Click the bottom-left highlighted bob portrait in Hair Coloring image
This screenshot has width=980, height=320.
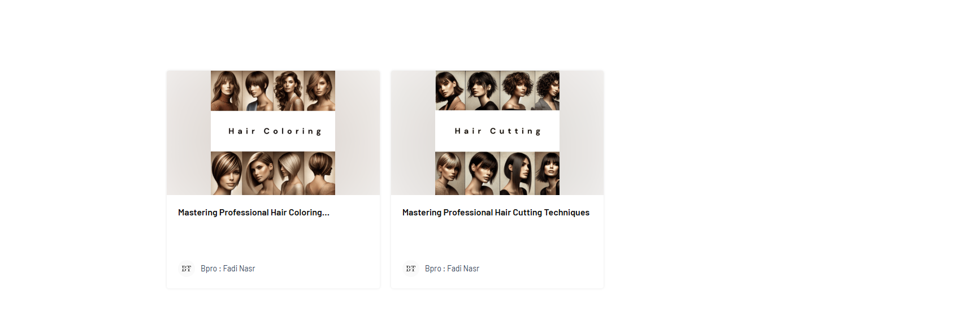coord(226,173)
